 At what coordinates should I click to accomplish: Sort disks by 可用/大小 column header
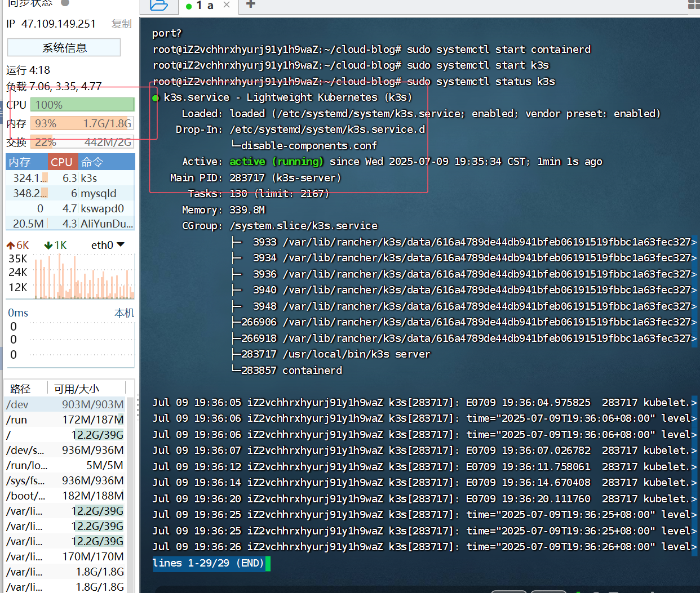(86, 389)
